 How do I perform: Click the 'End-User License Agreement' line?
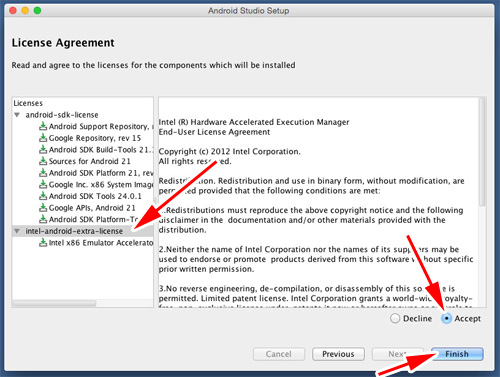[214, 132]
